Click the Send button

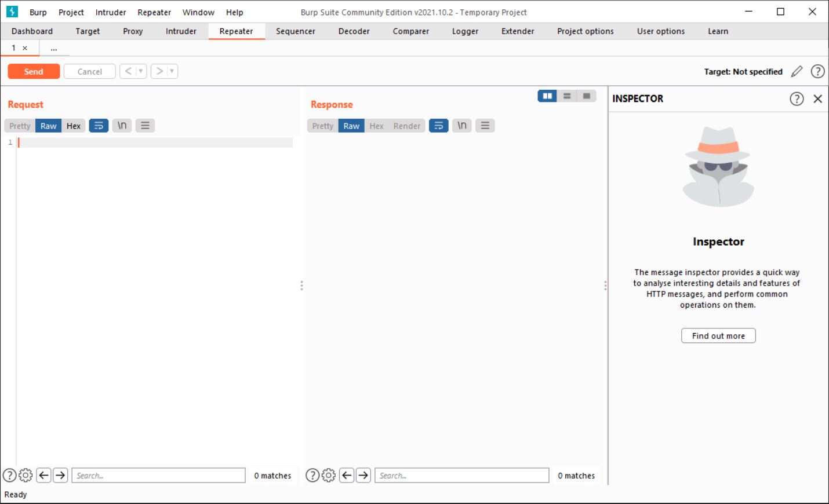[34, 71]
